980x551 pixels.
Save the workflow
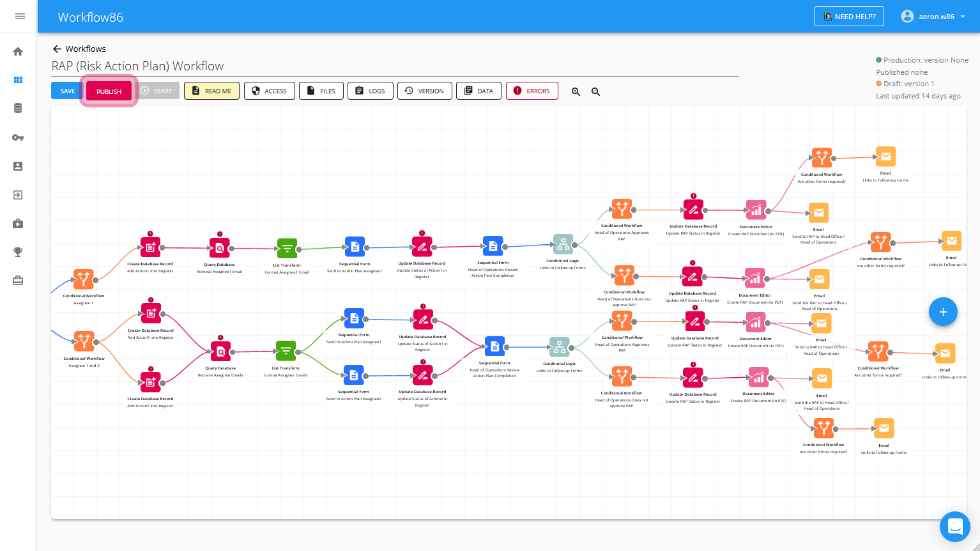click(67, 91)
